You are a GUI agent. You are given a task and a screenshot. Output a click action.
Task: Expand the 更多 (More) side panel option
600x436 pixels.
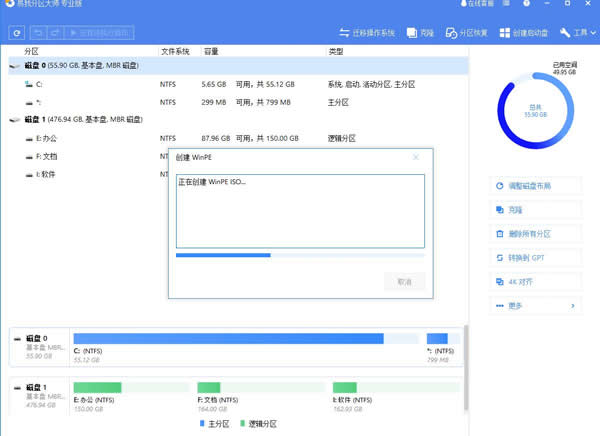(536, 305)
